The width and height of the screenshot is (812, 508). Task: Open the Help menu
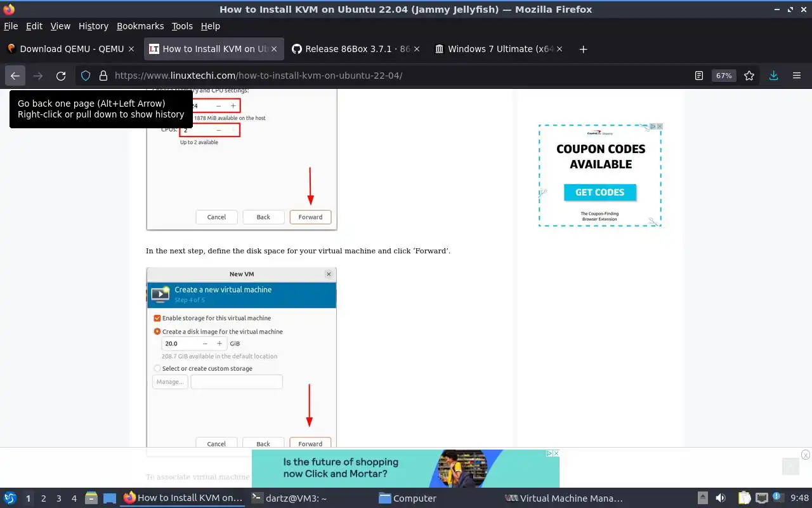211,26
